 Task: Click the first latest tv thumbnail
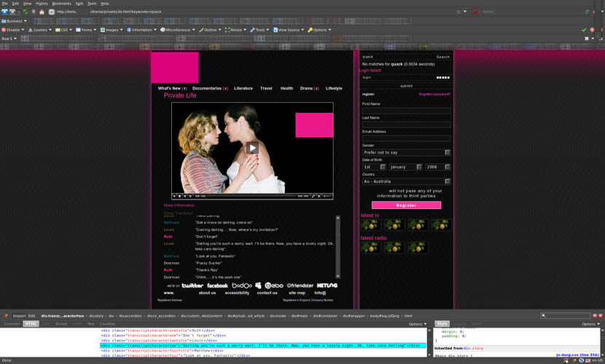[x=370, y=224]
